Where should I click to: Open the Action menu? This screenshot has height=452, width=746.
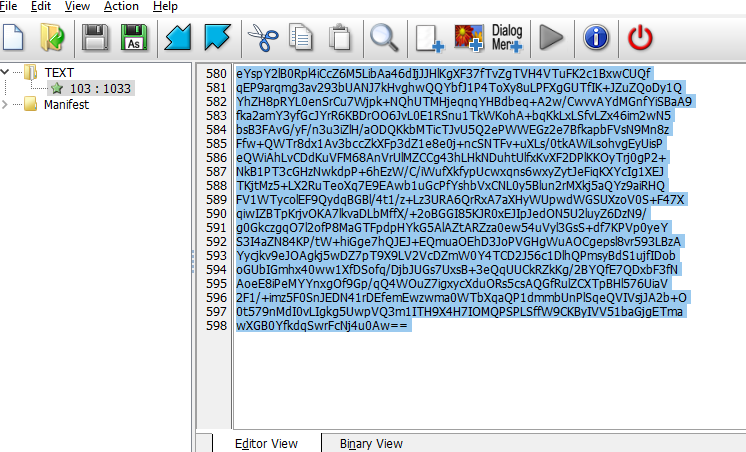[121, 6]
